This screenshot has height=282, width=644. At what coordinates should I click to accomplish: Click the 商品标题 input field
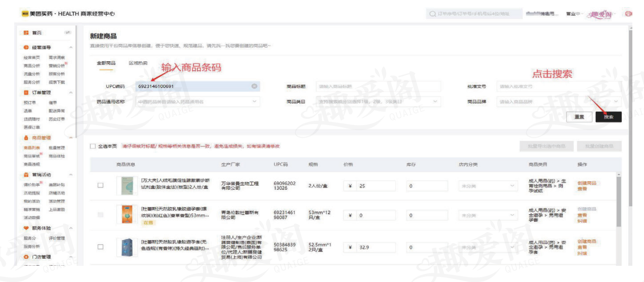pos(378,87)
